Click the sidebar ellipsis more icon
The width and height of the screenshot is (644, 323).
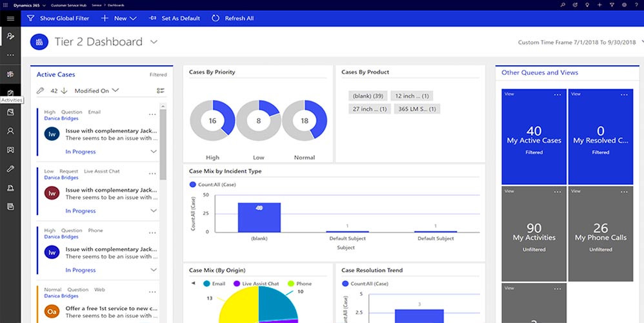click(x=10, y=55)
